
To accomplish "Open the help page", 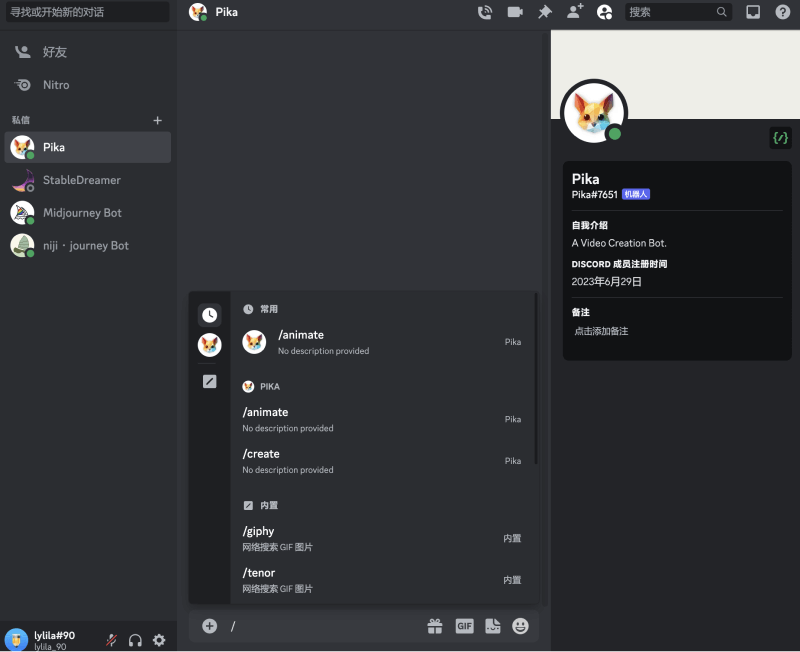I will 782,12.
